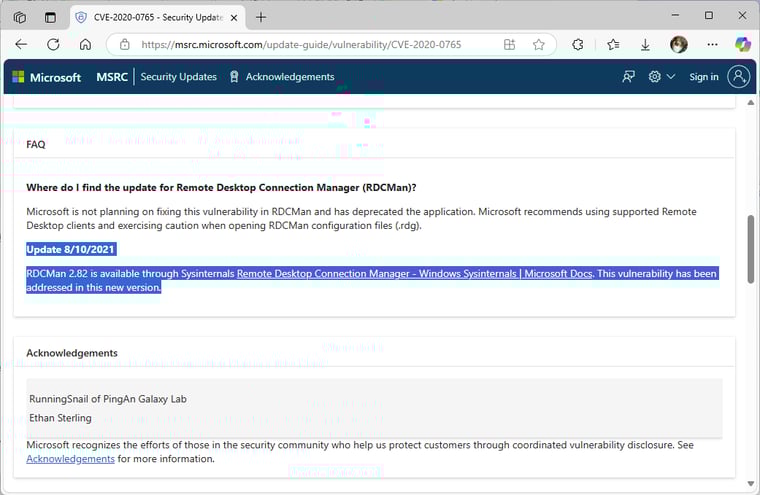Go to the browser home page

tap(85, 45)
